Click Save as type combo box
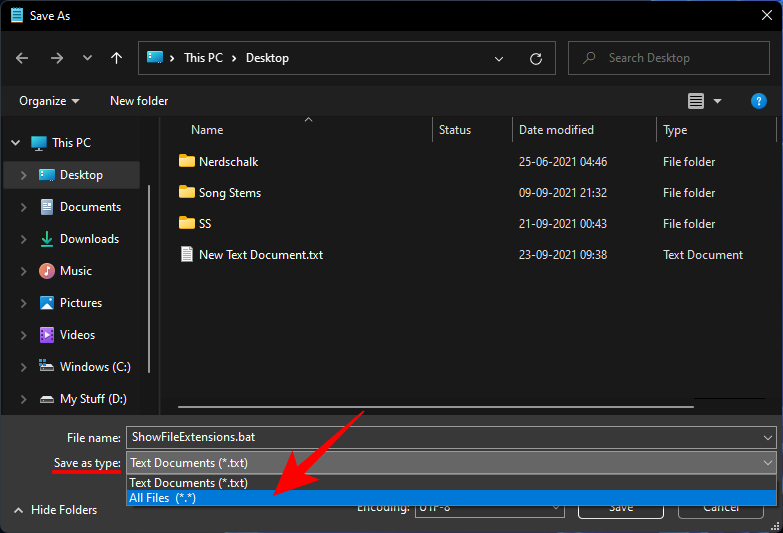Screen dimensions: 783x533 pyautogui.click(x=451, y=463)
